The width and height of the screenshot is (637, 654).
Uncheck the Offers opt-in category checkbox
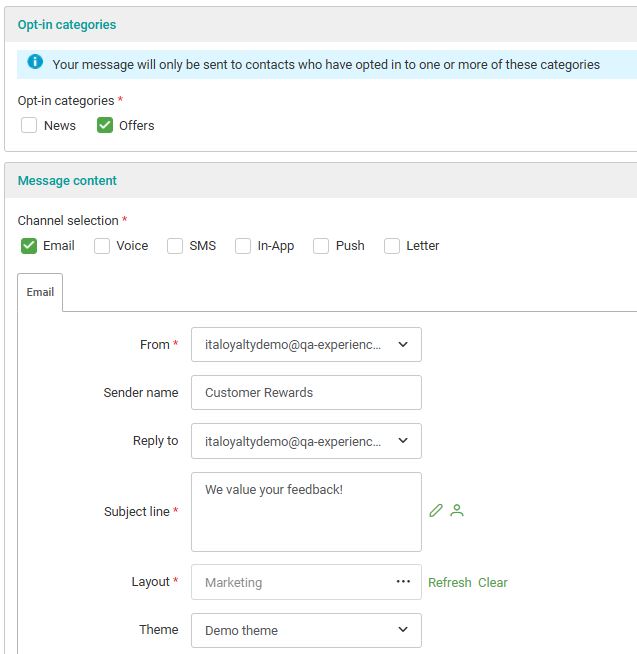tap(105, 126)
